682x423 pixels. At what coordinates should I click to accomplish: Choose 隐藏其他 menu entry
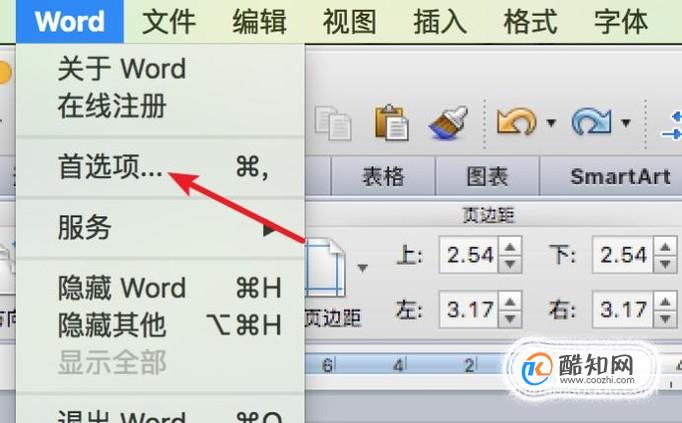tap(160, 325)
